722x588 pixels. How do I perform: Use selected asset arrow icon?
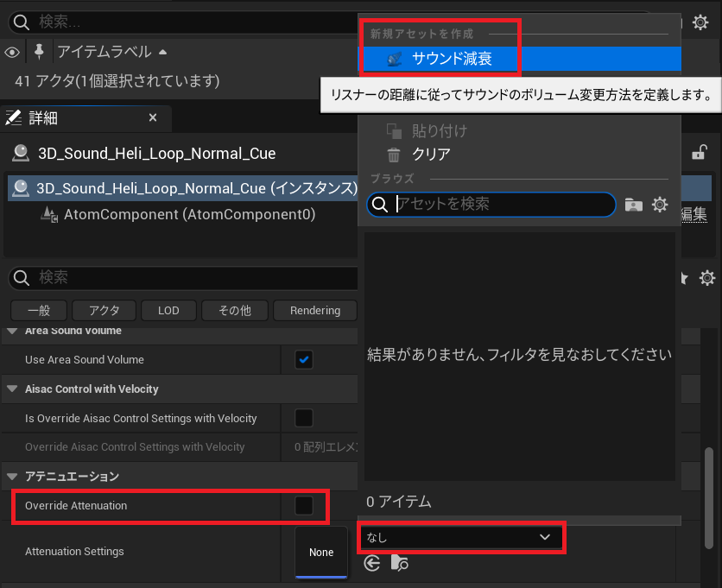point(372,563)
